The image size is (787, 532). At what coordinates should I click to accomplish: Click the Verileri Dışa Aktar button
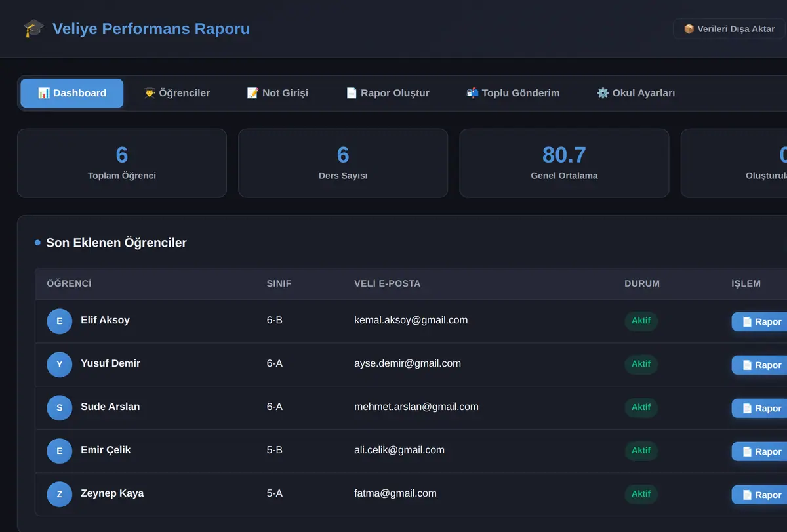pos(729,29)
